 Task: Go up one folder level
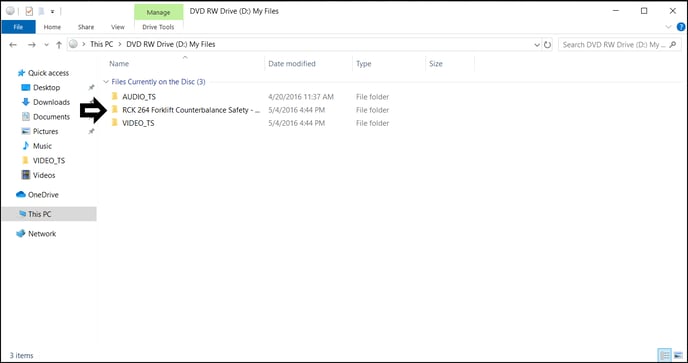coord(59,44)
